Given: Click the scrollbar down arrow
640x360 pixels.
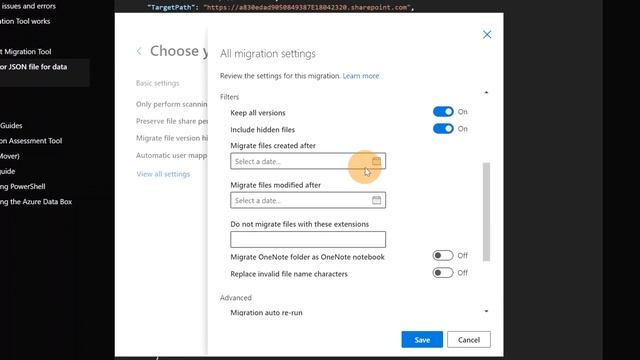Looking at the screenshot, I should (x=486, y=311).
